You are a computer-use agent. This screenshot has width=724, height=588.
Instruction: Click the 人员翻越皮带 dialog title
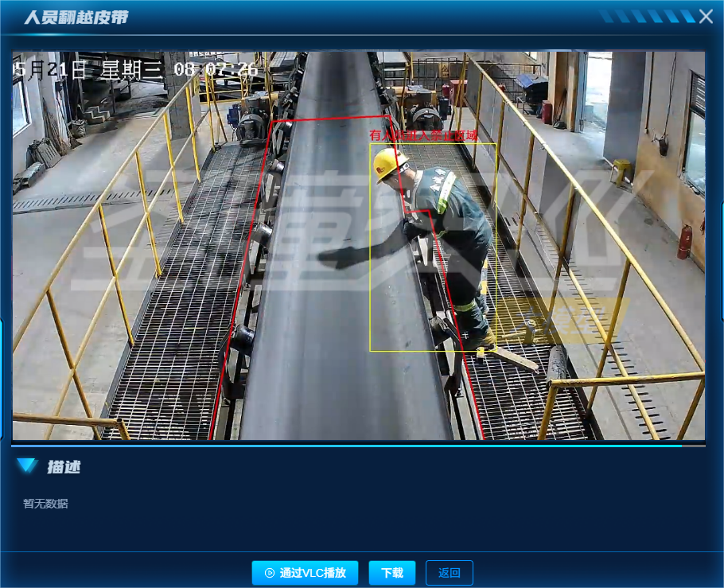76,18
